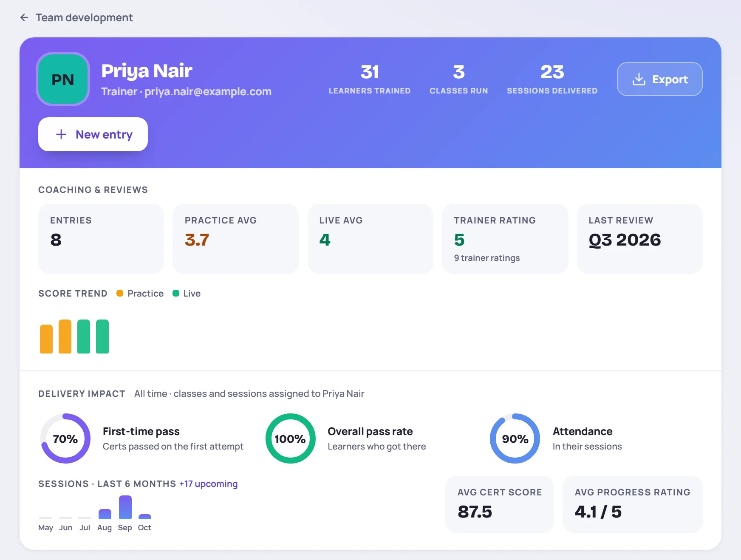Click the Overall pass rate label
Viewport: 741px width, 560px height.
click(x=370, y=431)
